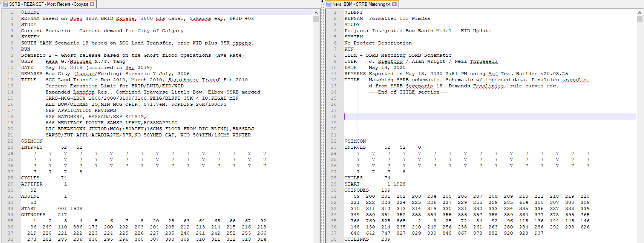Click the 'OUTNODES 109' line in right pane
644x243 pixels.
pyautogui.click(x=367, y=190)
